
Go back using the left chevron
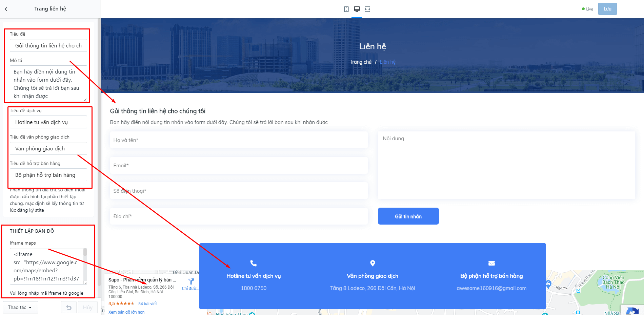click(6, 9)
